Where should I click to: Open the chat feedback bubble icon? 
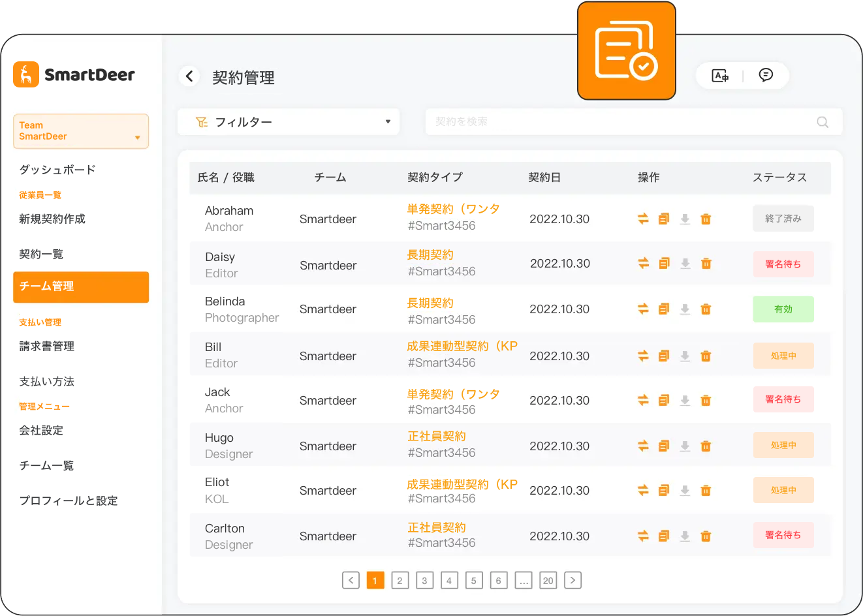tap(766, 75)
